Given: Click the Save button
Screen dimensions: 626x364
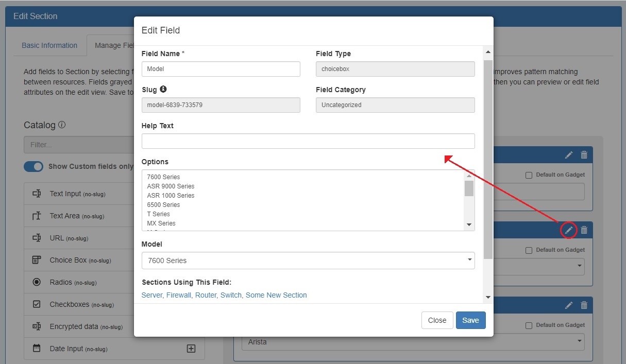Looking at the screenshot, I should (x=470, y=320).
